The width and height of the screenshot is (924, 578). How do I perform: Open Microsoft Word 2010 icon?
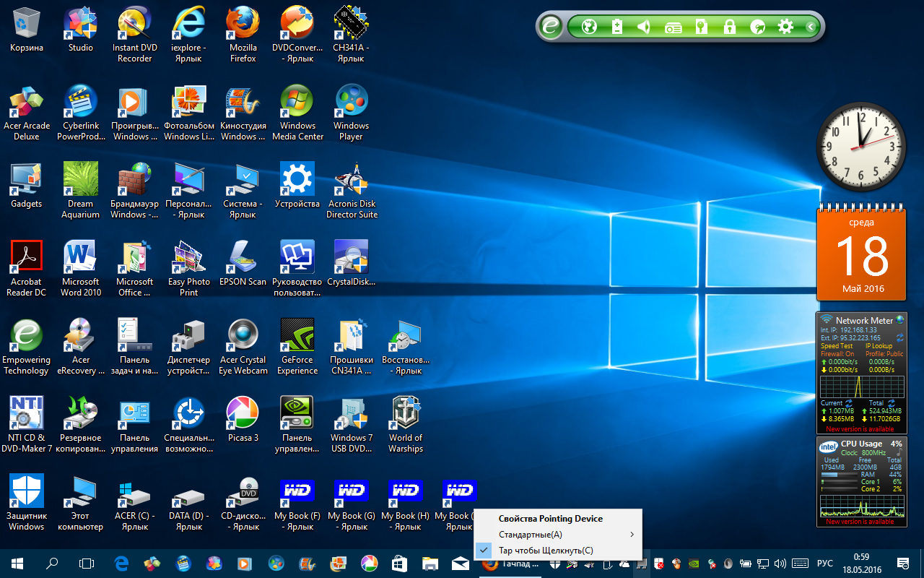click(81, 269)
